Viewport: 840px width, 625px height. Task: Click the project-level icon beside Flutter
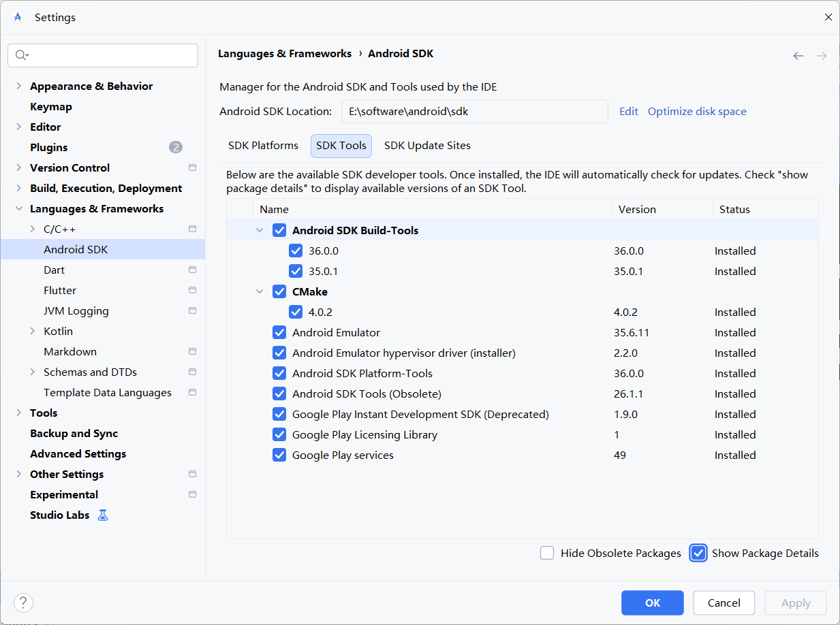tap(192, 290)
